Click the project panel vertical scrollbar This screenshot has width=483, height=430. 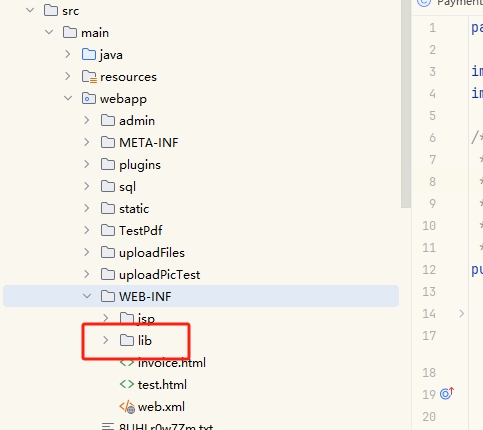[406, 104]
